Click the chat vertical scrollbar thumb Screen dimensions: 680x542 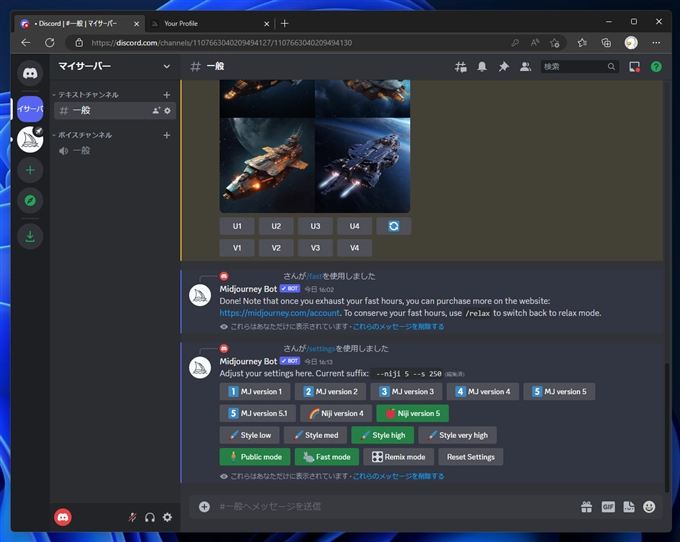(667, 427)
